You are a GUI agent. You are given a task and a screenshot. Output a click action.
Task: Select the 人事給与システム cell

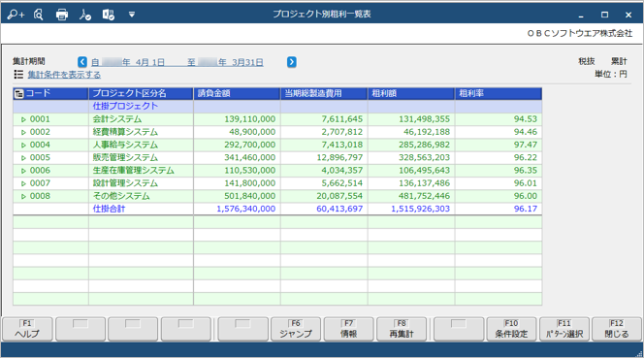click(x=141, y=145)
